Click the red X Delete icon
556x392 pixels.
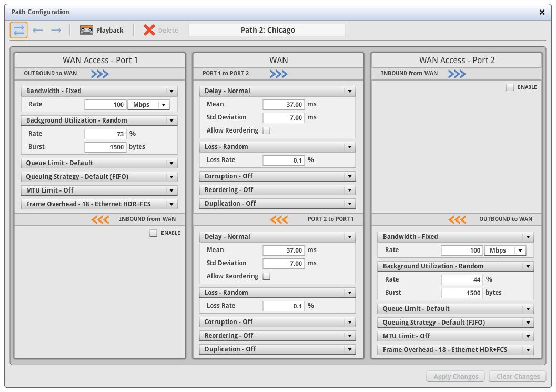pyautogui.click(x=149, y=30)
